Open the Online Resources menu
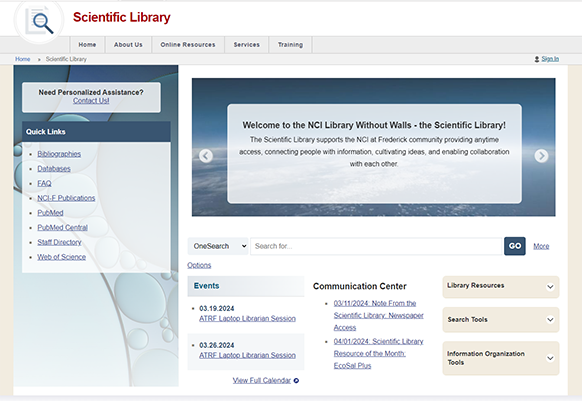582x401 pixels. click(188, 45)
